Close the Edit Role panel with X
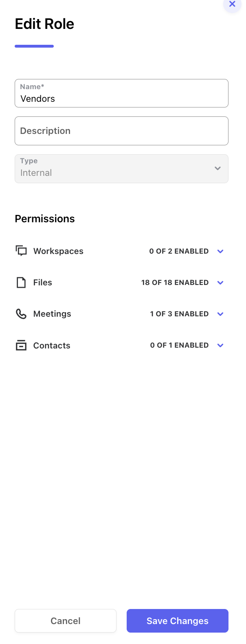 pos(232,4)
